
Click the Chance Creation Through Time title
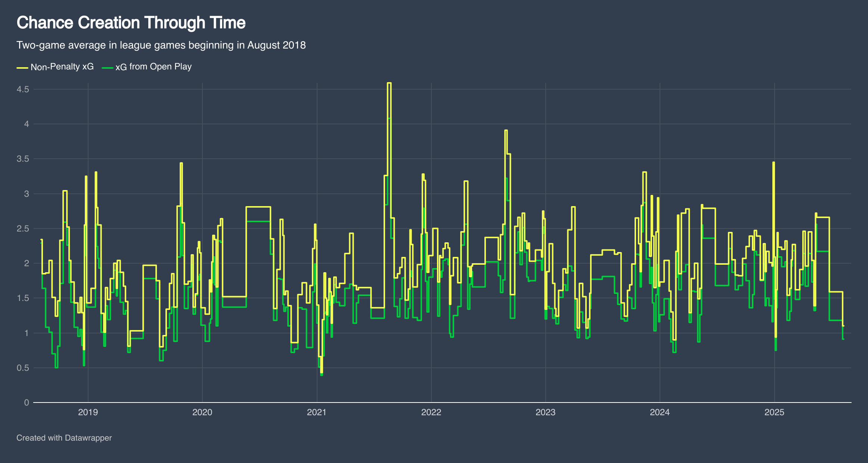tap(131, 23)
